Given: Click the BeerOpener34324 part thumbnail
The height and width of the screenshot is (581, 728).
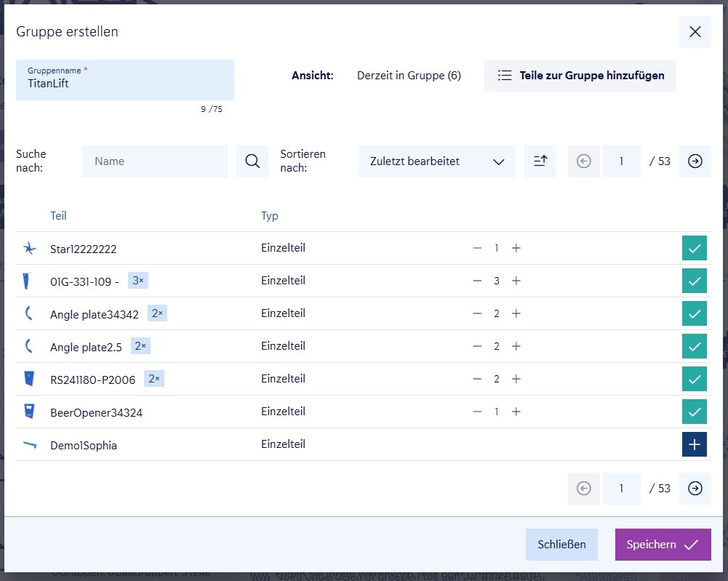Looking at the screenshot, I should tap(29, 412).
